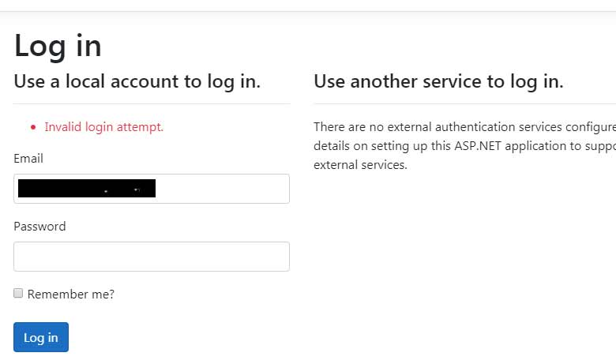Click the "Invalid login attempt." error message
Screen dimensions: 616x364
click(104, 127)
